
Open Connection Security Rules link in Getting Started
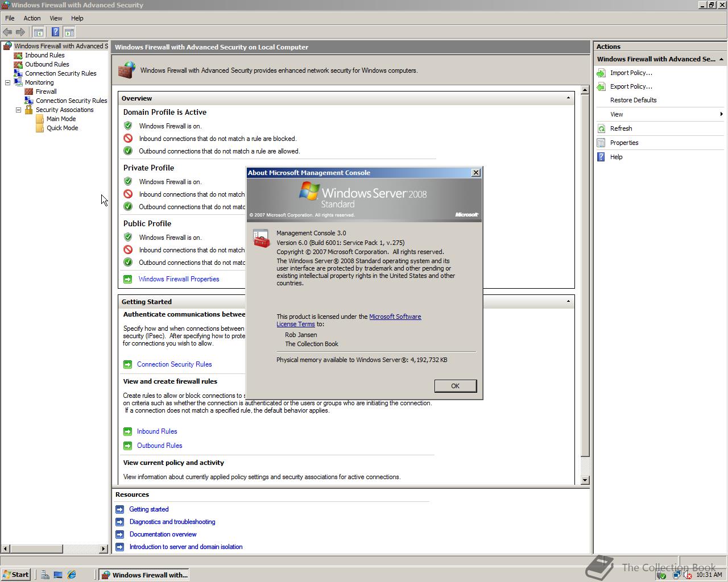(x=174, y=364)
